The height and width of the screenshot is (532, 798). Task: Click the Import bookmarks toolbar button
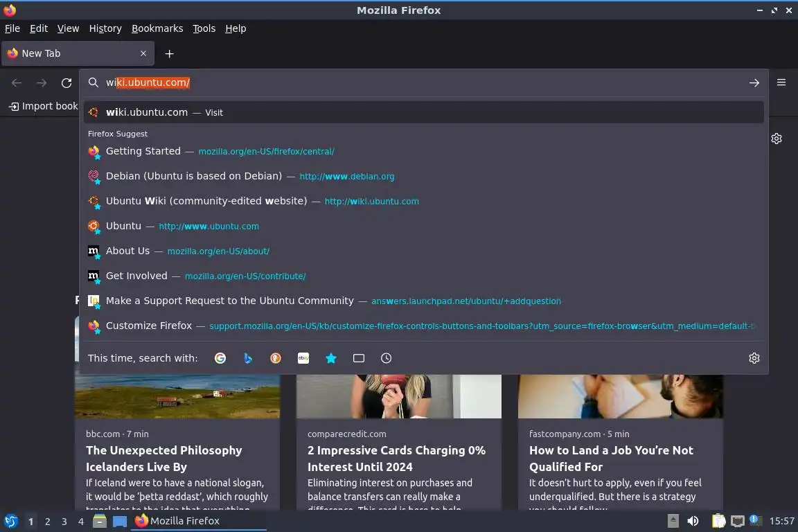[44, 107]
